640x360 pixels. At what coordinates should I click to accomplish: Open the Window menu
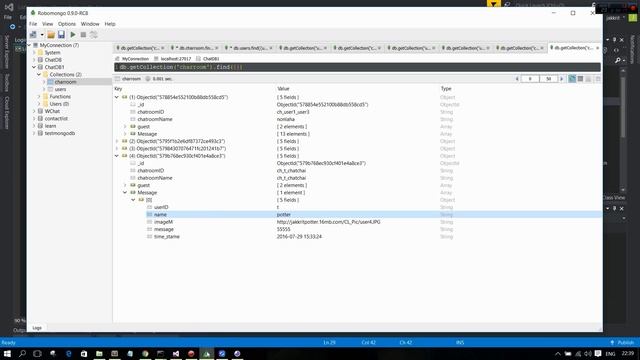(x=90, y=24)
